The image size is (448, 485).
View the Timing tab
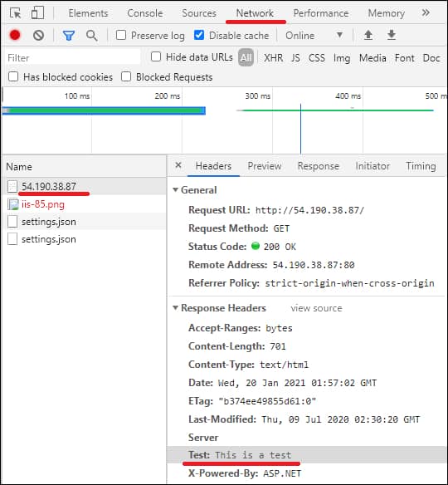421,166
